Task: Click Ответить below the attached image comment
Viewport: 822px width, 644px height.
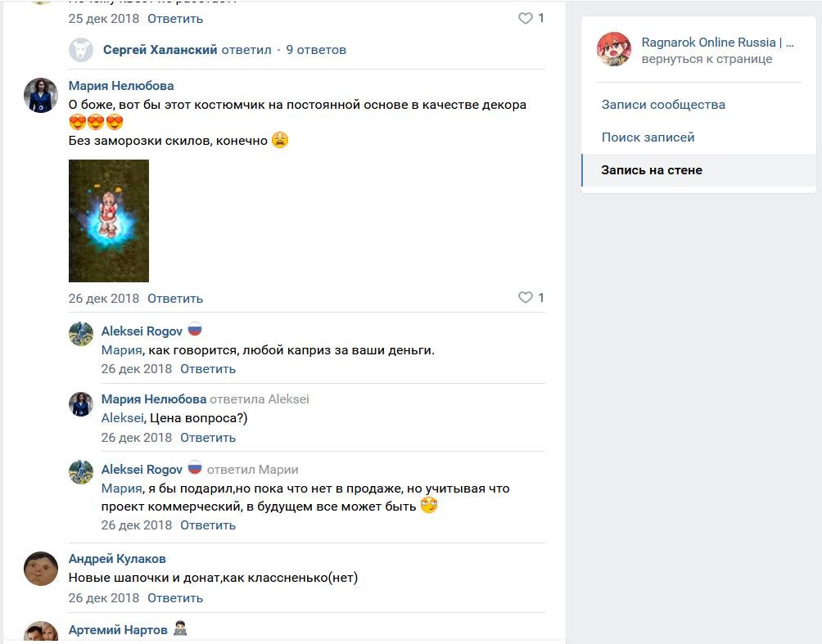Action: [175, 298]
